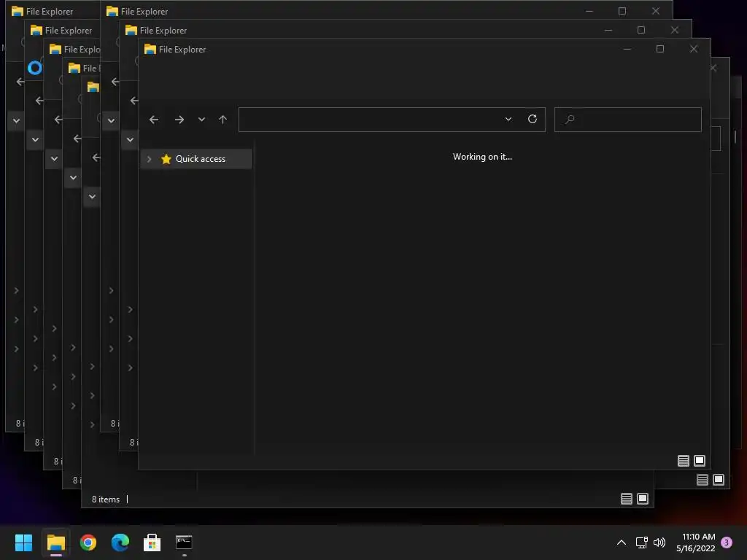Image resolution: width=747 pixels, height=560 pixels.
Task: Maximize the topmost-back File Explorer window
Action: [x=622, y=11]
